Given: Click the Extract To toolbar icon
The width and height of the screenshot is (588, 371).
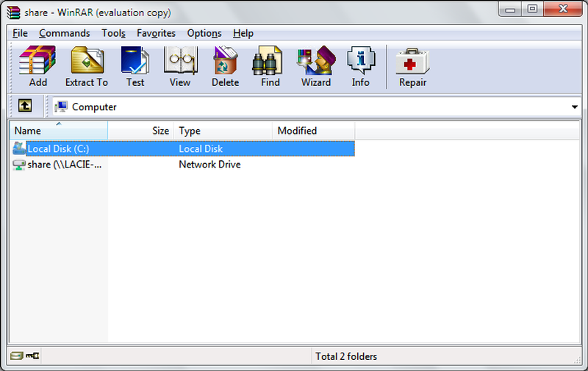Looking at the screenshot, I should coord(86,66).
